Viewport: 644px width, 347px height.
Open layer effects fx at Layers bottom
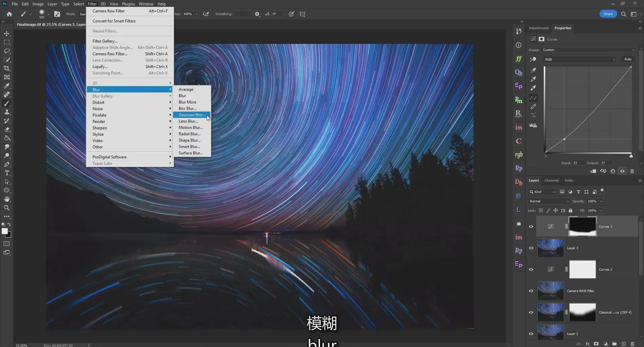pyautogui.click(x=587, y=344)
